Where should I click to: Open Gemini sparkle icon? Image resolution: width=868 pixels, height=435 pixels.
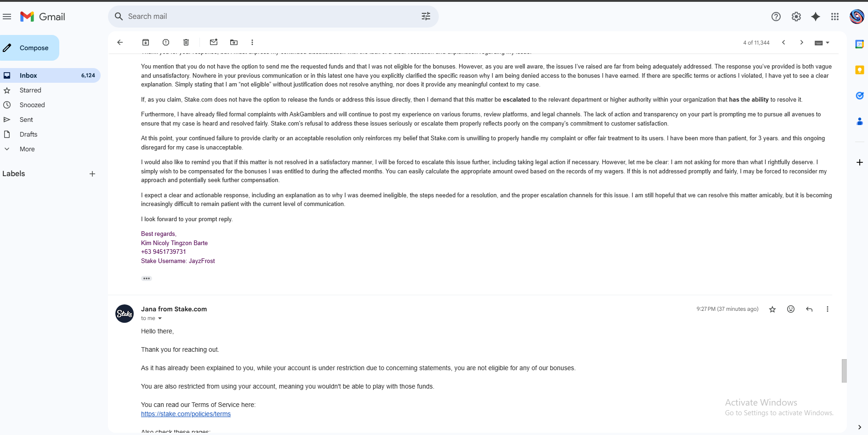816,17
